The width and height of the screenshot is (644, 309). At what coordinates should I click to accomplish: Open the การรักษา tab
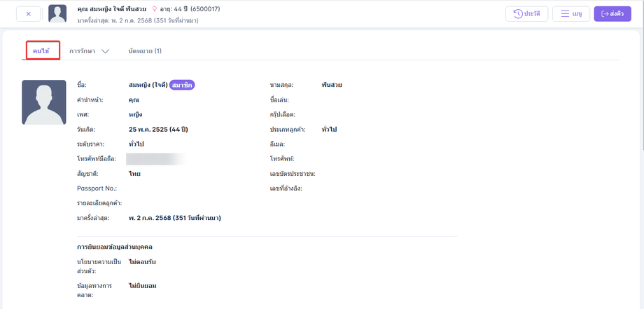click(83, 51)
